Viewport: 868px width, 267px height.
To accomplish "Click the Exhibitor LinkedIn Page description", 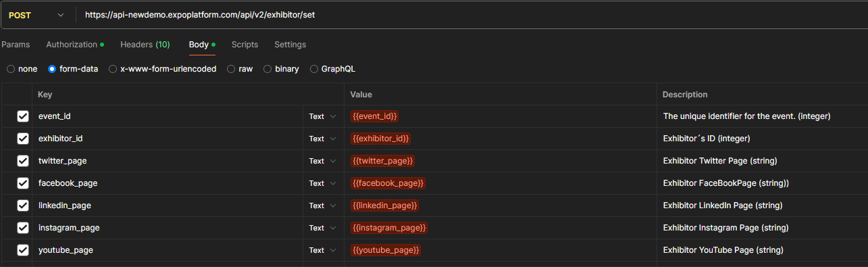I will pos(723,205).
